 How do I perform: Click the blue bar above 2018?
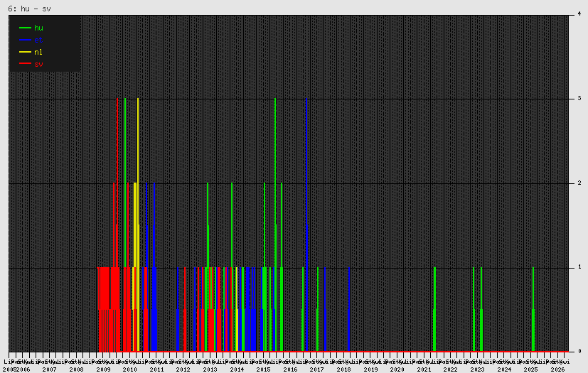coord(349,309)
